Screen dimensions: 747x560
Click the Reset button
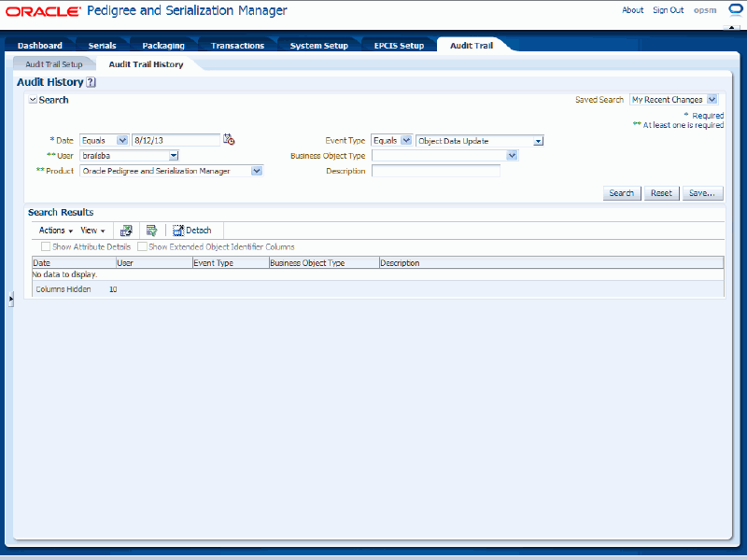(x=661, y=193)
